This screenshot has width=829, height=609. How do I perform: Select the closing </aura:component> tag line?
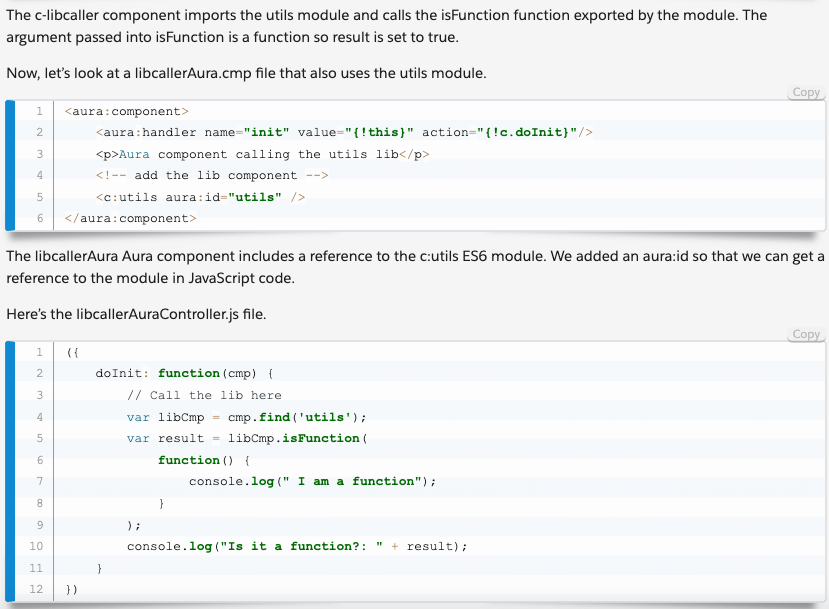(130, 218)
